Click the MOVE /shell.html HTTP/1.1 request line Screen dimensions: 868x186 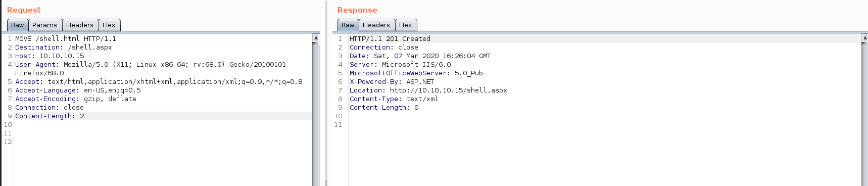pos(66,39)
